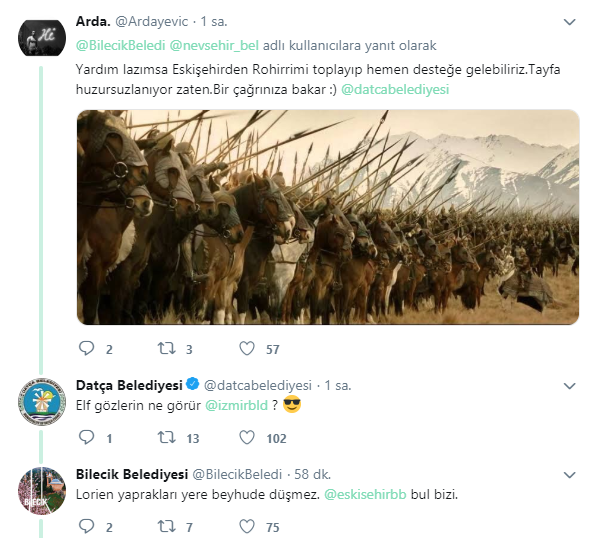Follow the @datcabelediyesi mention in Arda's tweet
602x538 pixels.
click(x=395, y=89)
